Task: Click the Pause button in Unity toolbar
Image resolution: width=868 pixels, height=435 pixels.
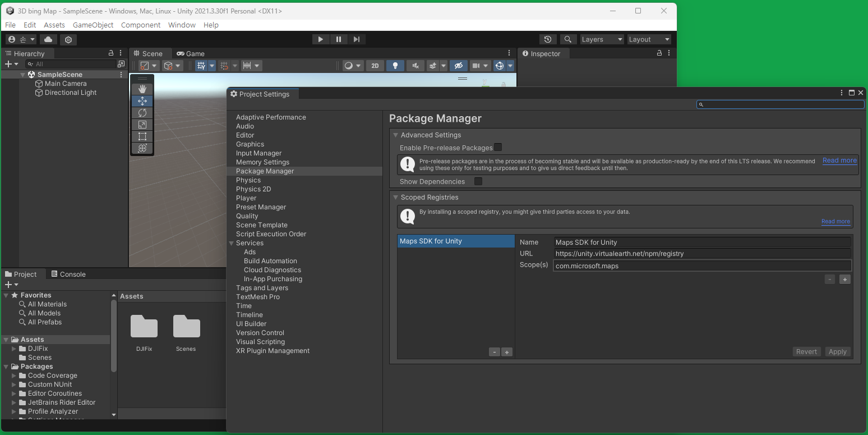Action: (339, 39)
